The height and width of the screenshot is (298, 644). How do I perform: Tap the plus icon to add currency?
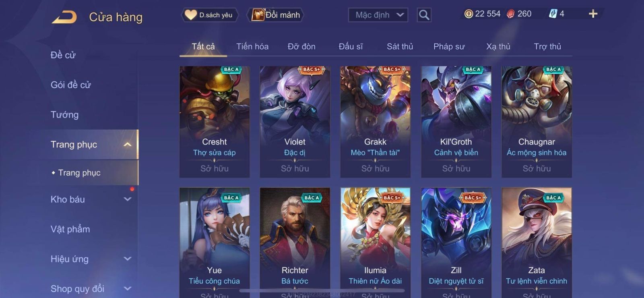(593, 14)
